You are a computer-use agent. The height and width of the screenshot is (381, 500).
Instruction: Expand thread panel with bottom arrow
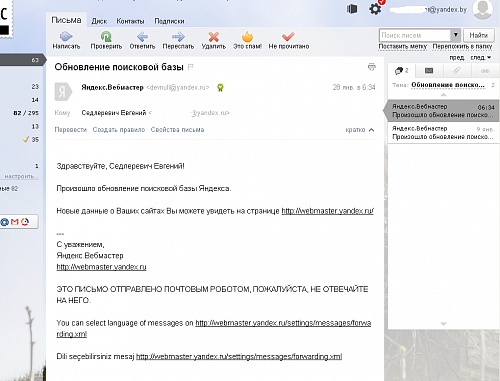point(443,324)
